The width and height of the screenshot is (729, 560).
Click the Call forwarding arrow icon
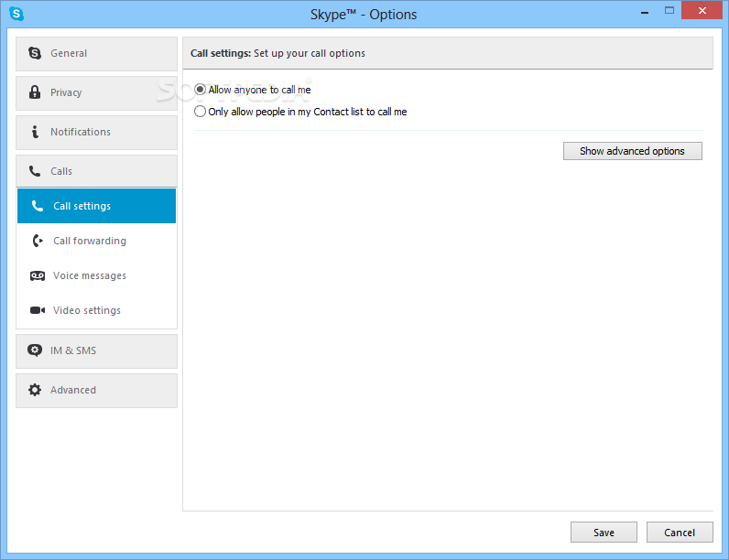[38, 241]
